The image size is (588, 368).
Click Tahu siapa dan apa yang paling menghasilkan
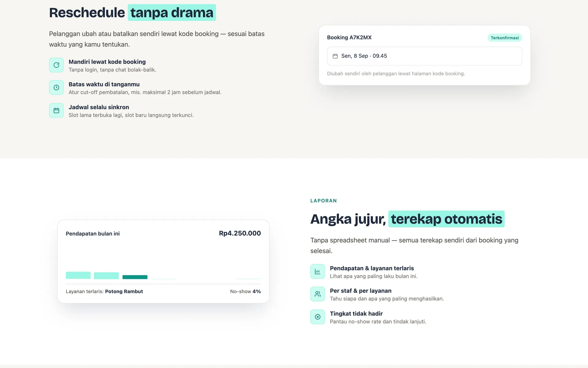387,299
